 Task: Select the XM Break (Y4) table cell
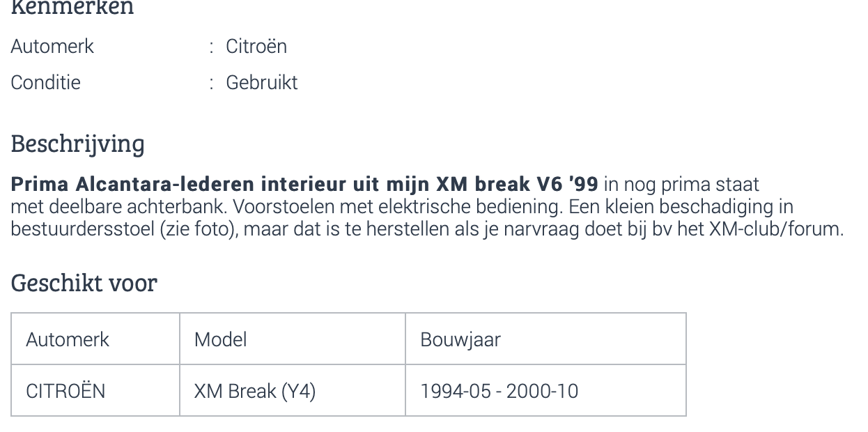293,391
